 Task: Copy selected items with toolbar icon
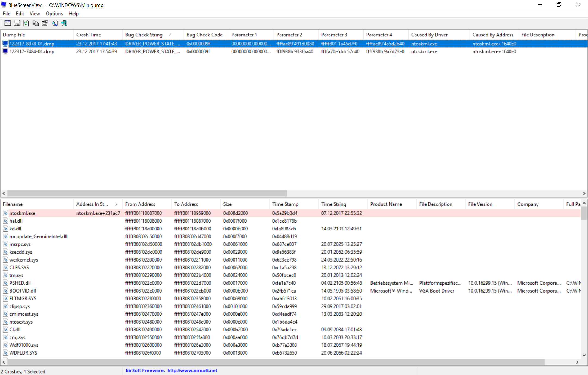(x=35, y=23)
